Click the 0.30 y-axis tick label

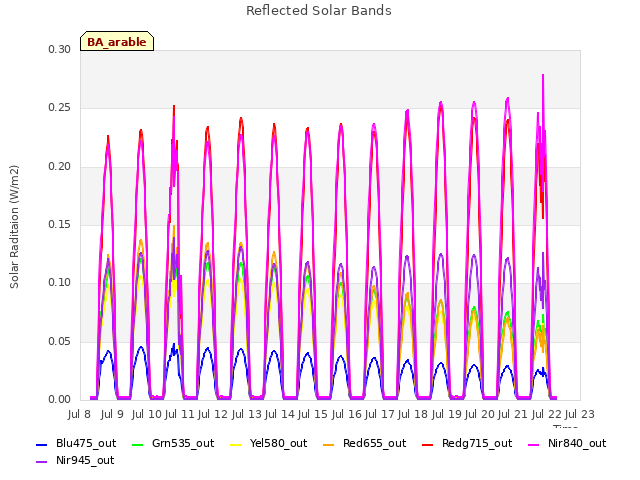click(60, 49)
